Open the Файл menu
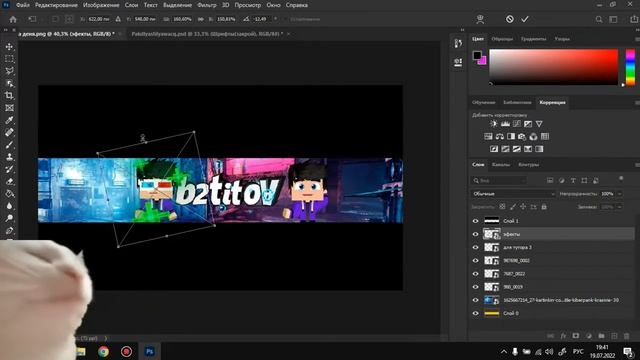This screenshot has height=360, width=640. (x=22, y=5)
